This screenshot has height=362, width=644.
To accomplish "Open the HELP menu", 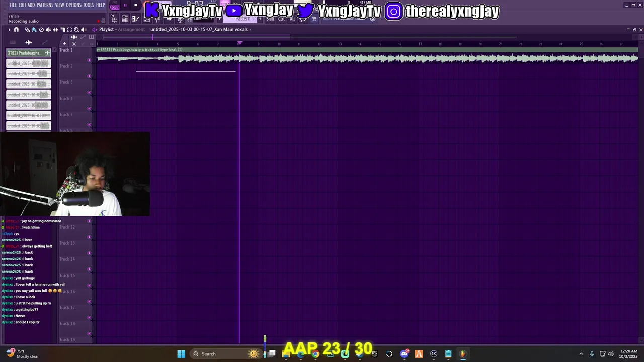I will coord(101,5).
